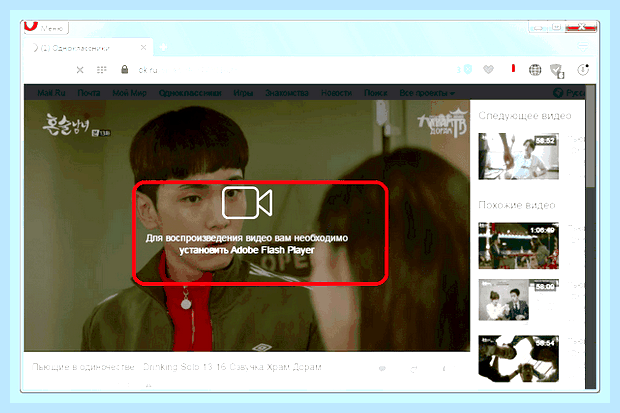Screen dimensions: 620x413
Task: Click the globe extension icon
Action: [535, 70]
